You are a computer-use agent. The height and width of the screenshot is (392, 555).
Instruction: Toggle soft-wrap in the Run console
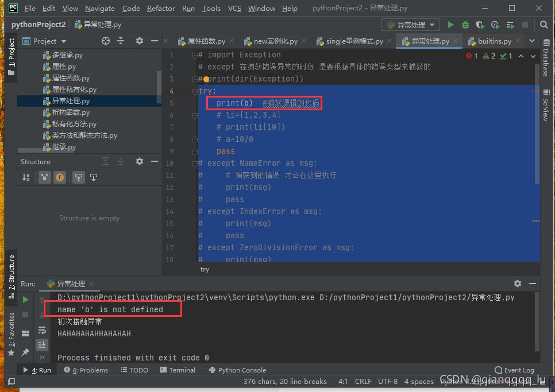pos(42,330)
